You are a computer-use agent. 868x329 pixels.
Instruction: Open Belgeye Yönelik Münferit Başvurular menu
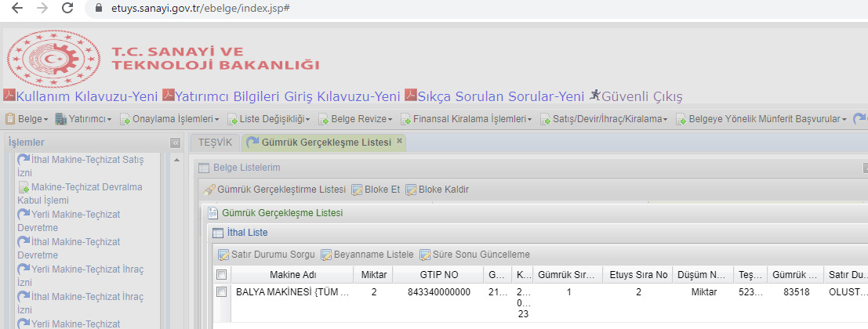pos(761,119)
